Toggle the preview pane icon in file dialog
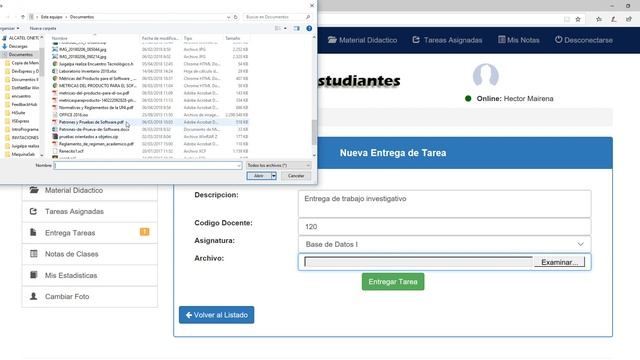This screenshot has height=360, width=640. (297, 28)
